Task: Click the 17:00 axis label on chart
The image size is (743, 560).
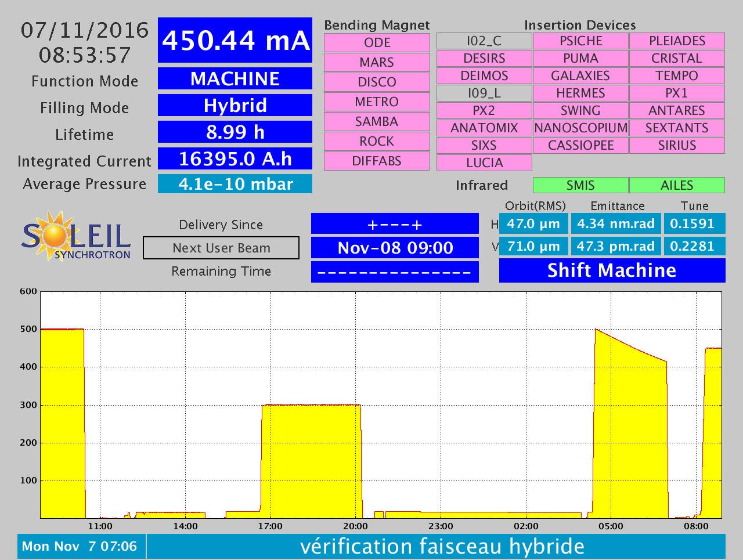Action: [270, 526]
